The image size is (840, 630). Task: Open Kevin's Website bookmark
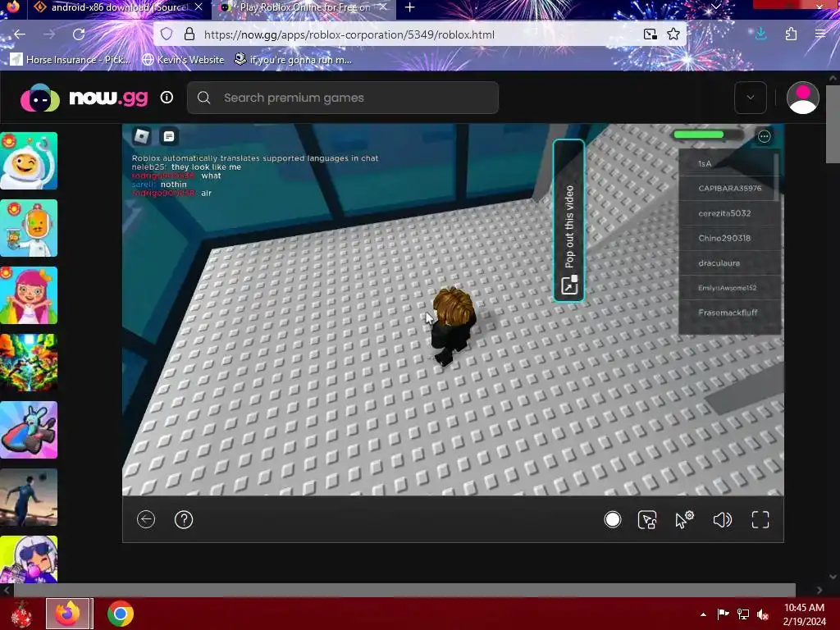pyautogui.click(x=183, y=59)
